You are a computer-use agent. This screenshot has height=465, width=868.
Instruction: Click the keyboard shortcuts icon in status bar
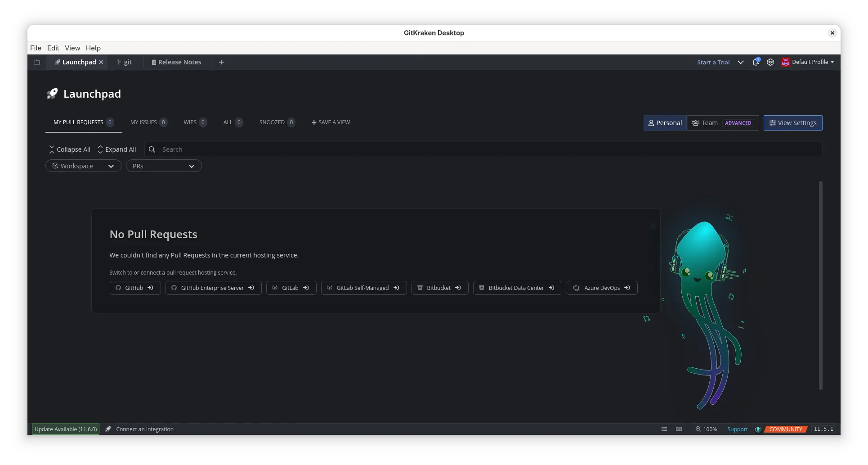point(679,429)
